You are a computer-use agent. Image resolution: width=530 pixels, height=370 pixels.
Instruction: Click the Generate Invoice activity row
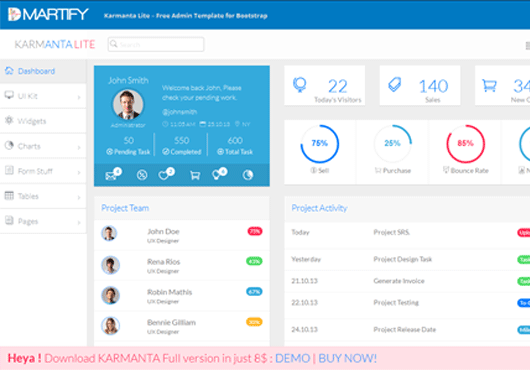(407, 281)
